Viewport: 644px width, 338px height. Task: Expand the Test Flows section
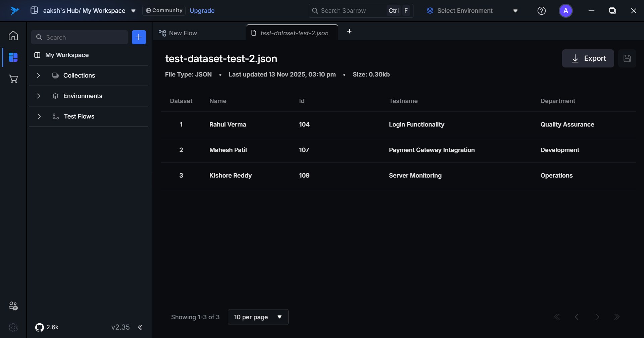(x=39, y=116)
